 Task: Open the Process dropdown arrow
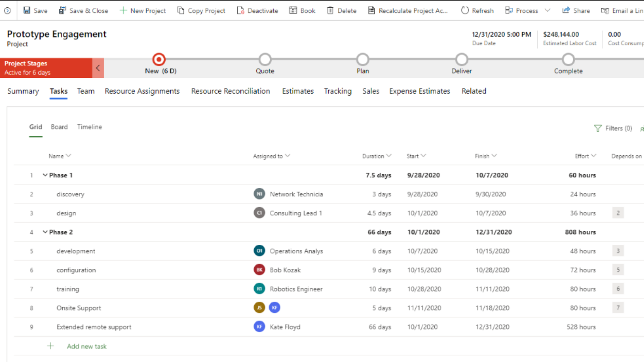547,10
